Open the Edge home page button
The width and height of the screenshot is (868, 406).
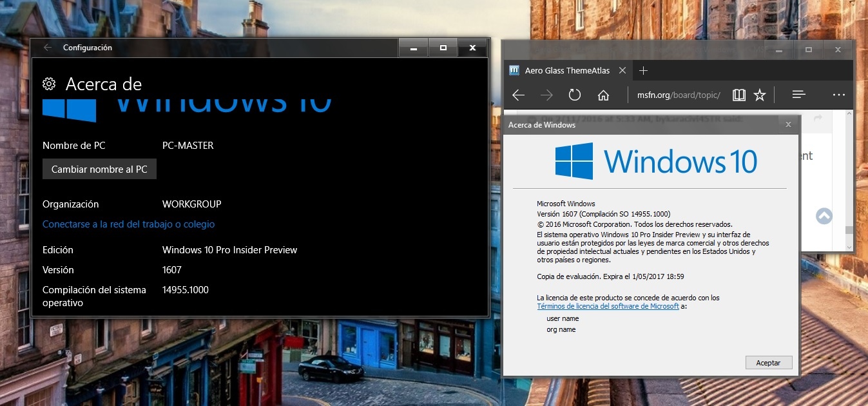click(603, 95)
